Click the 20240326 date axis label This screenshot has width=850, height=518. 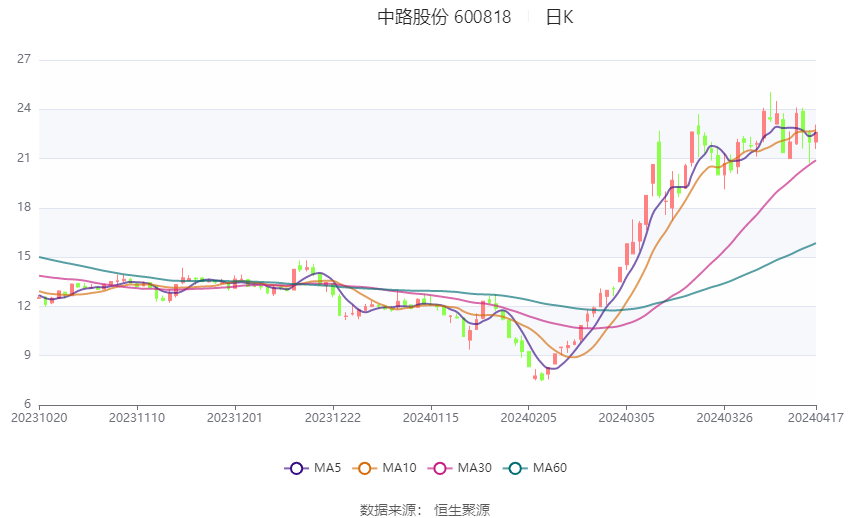point(724,418)
